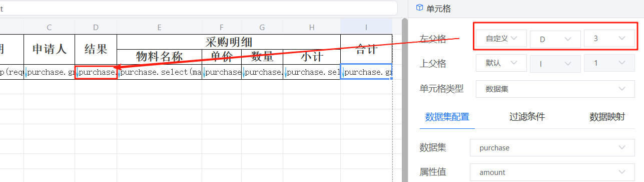Screen dimensions: 644x182
Task: Select column header I
Action: 366,27
